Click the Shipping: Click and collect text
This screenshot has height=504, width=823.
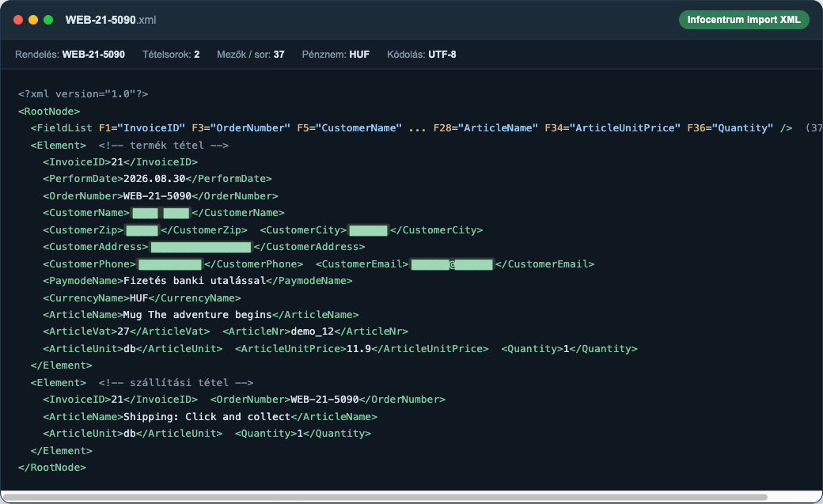pos(207,417)
